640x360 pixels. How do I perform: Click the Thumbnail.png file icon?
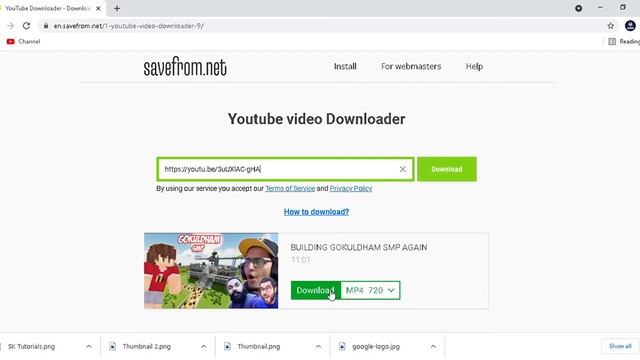point(227,347)
